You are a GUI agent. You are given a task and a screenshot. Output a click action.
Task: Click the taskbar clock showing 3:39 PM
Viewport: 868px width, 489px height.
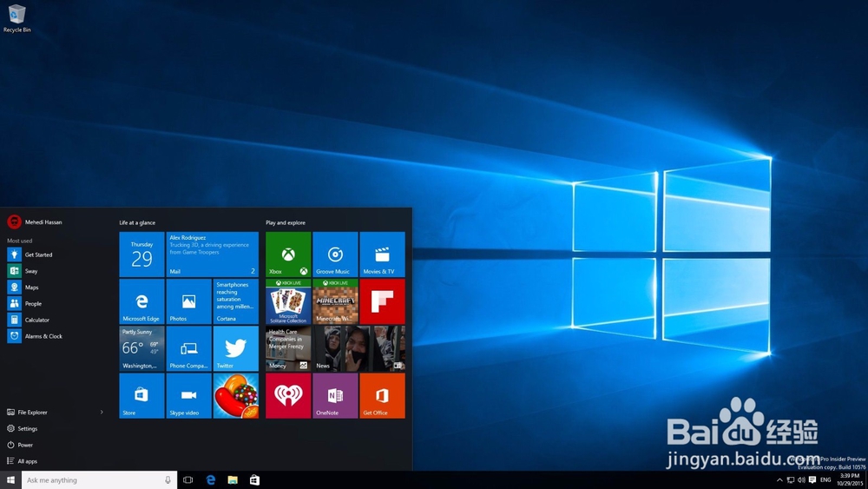[850, 479]
